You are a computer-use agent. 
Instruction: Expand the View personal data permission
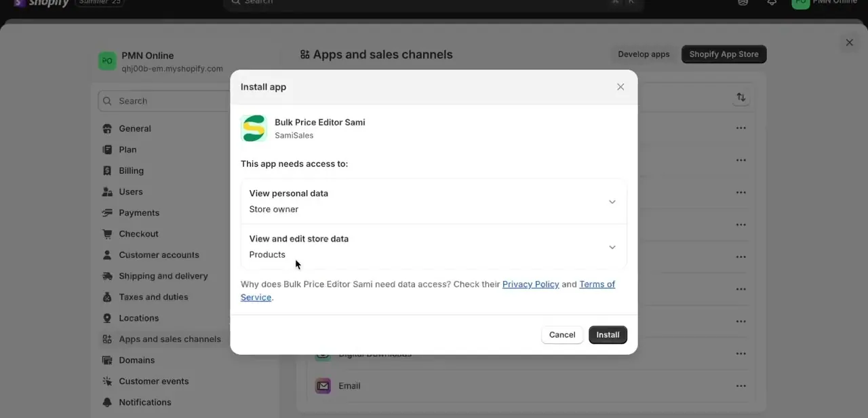pos(434,202)
